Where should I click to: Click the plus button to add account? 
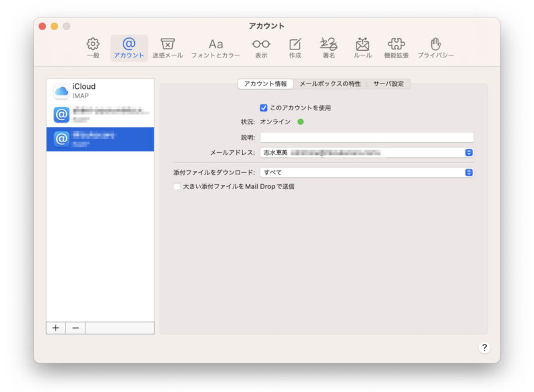click(x=55, y=328)
